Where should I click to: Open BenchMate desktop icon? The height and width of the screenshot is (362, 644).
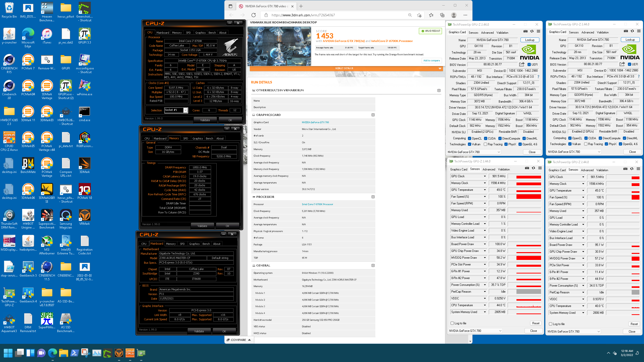click(x=28, y=165)
